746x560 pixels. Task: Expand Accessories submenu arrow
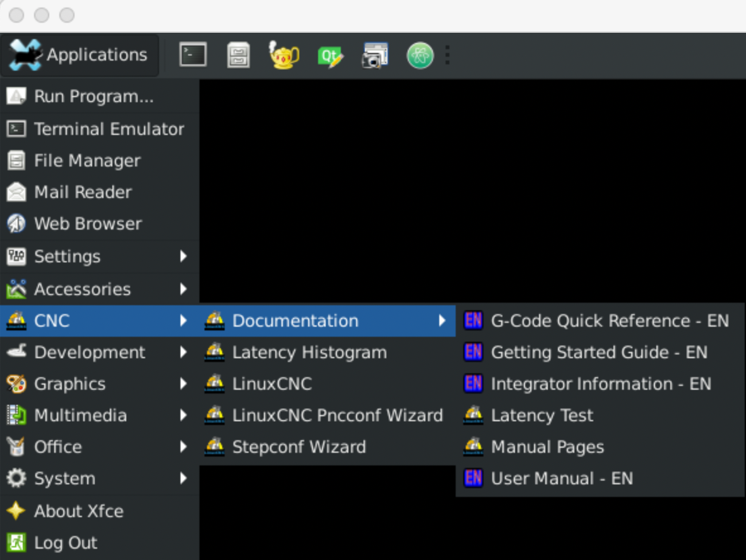tap(183, 289)
